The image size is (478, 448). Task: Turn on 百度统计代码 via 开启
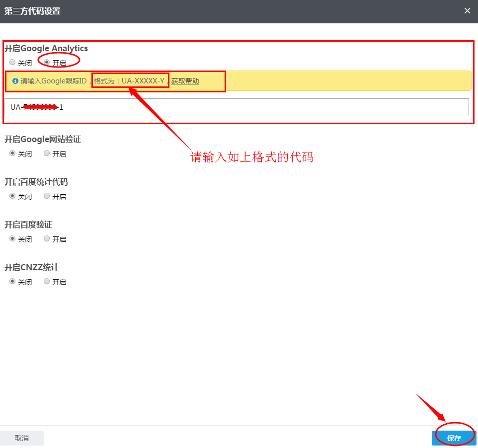point(47,196)
